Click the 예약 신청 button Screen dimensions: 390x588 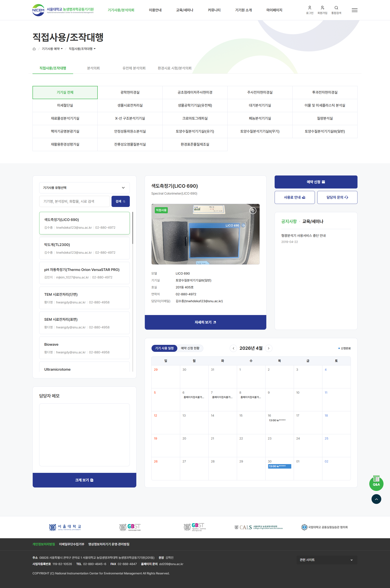point(316,182)
